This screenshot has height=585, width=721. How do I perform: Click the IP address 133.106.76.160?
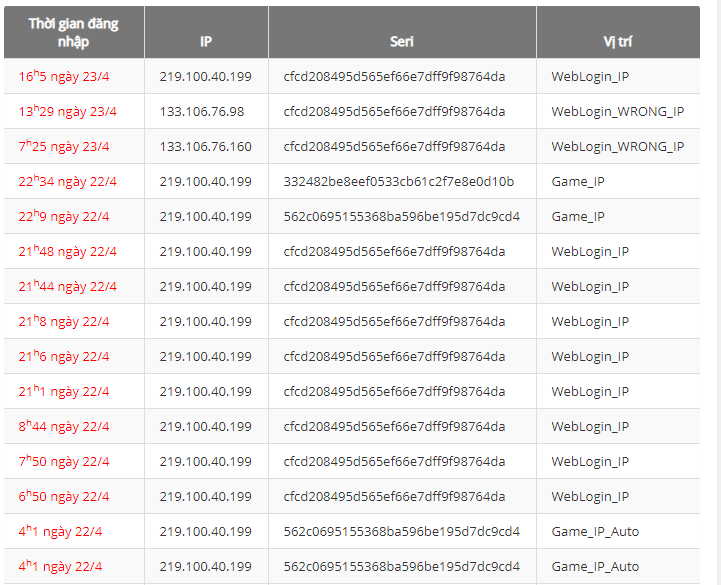tap(205, 146)
